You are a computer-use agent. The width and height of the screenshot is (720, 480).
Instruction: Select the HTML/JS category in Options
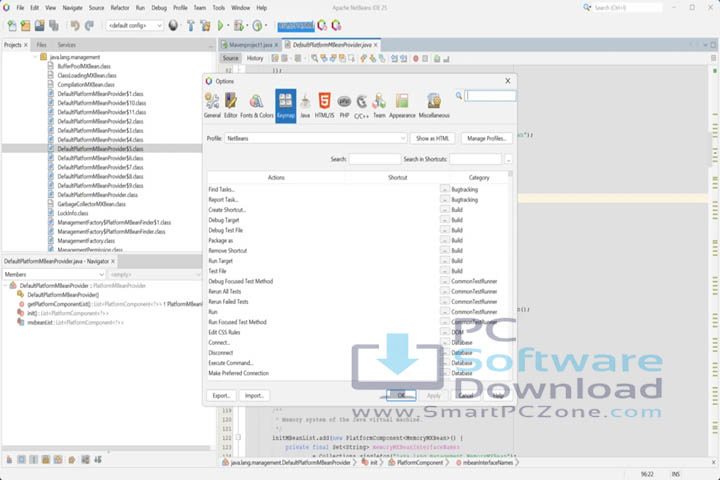325,106
